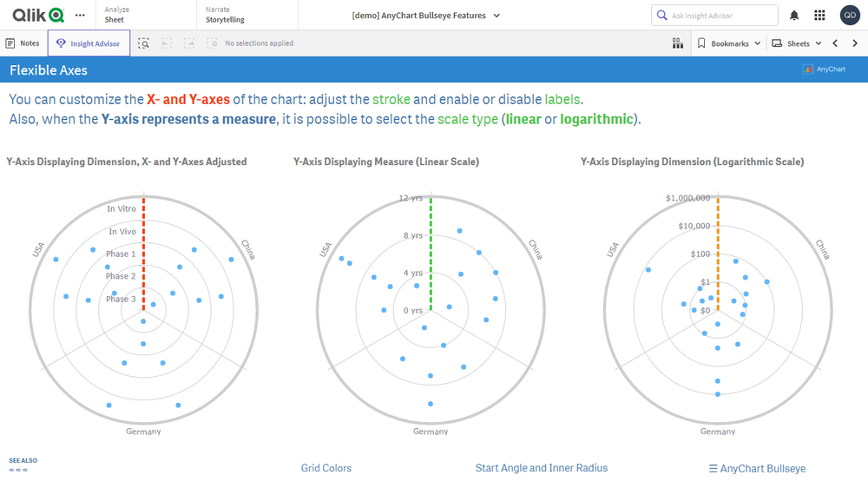The height and width of the screenshot is (488, 868).
Task: Activate the smart search selection tool
Action: [144, 43]
